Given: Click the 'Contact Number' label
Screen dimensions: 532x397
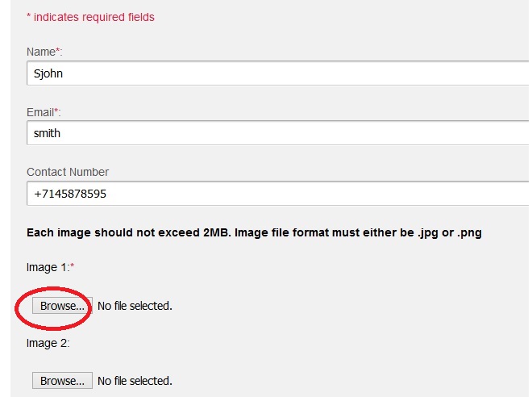Looking at the screenshot, I should click(68, 172).
